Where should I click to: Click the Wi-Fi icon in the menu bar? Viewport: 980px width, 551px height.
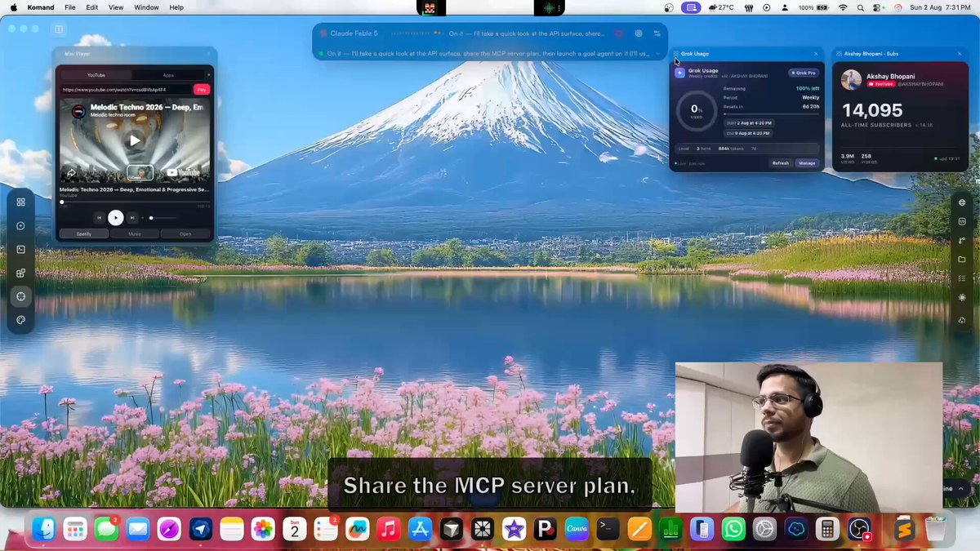point(843,7)
